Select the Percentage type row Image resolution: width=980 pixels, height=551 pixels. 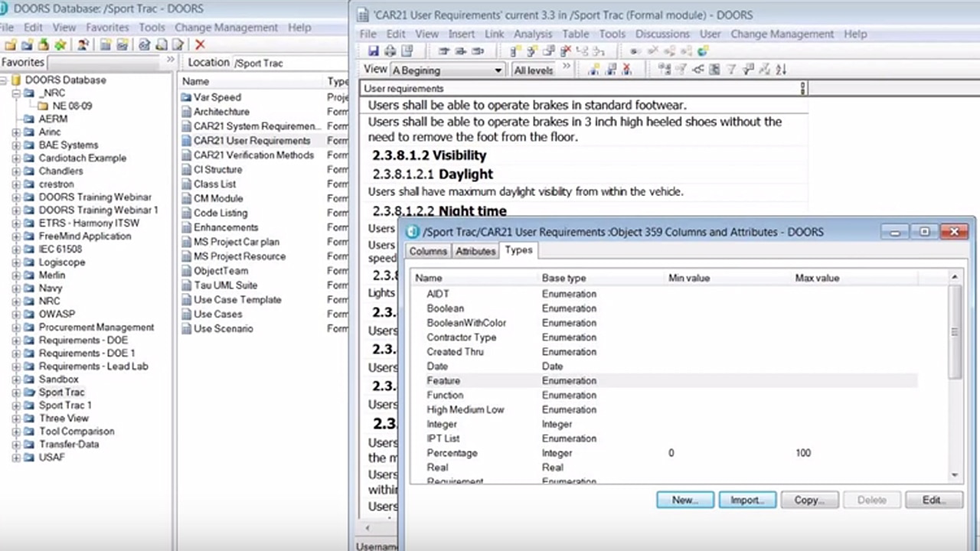coord(452,453)
